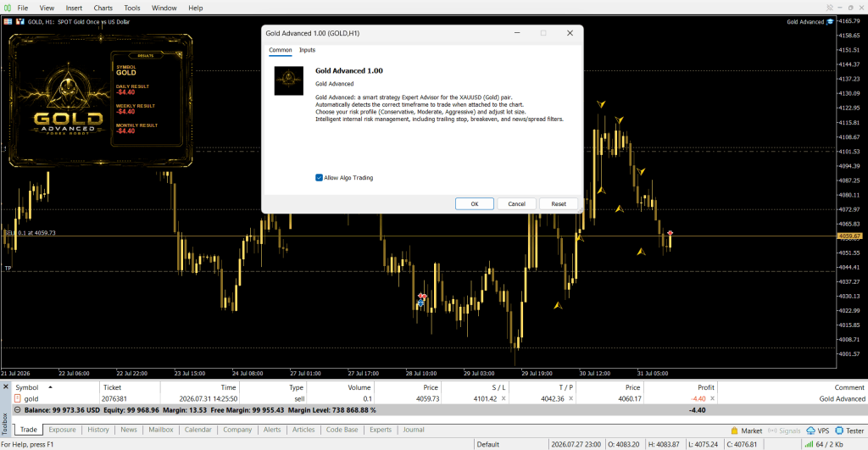Click the 'SELL 0.1 at 4059.73' order line label
Screen dimensions: 868x450
click(x=31, y=232)
